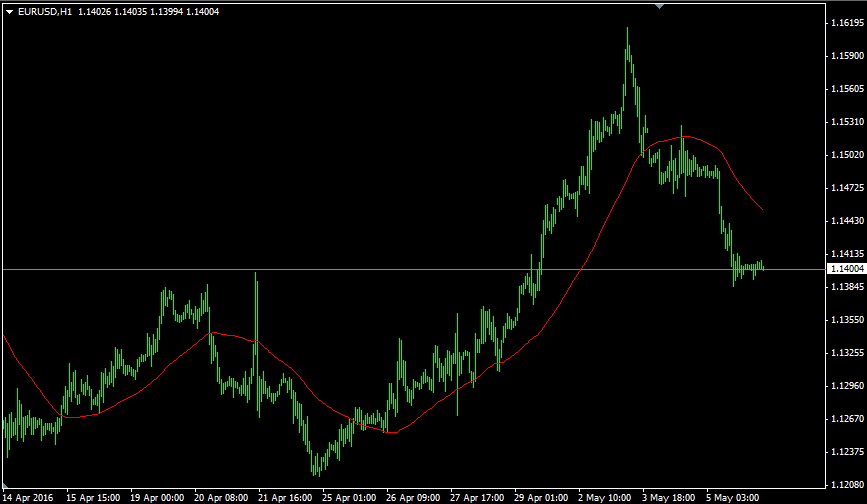Screen dimensions: 867x504
Task: Click the 1.16195 price scale label
Action: click(847, 23)
